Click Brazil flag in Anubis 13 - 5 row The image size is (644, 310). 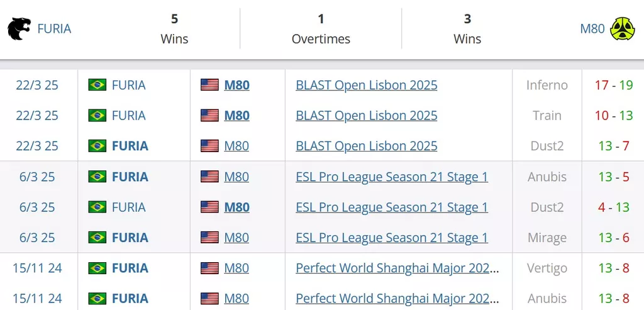[x=97, y=177]
